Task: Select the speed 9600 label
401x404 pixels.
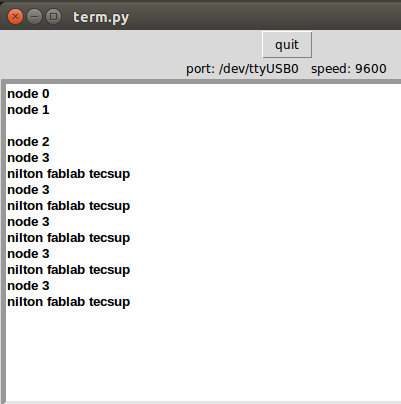Action: coord(349,69)
